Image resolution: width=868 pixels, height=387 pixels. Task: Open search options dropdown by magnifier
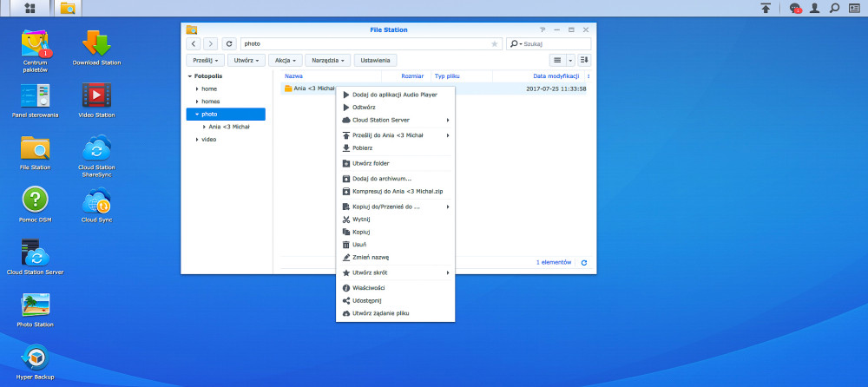516,43
